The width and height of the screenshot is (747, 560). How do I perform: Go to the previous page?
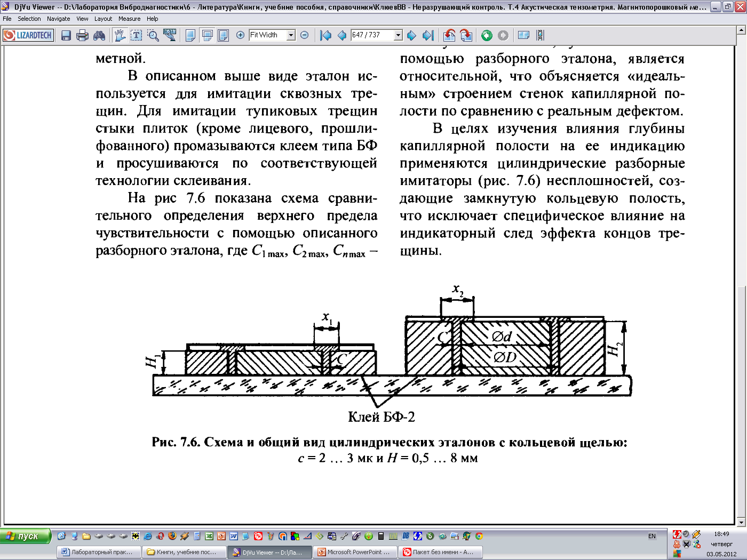tap(342, 35)
